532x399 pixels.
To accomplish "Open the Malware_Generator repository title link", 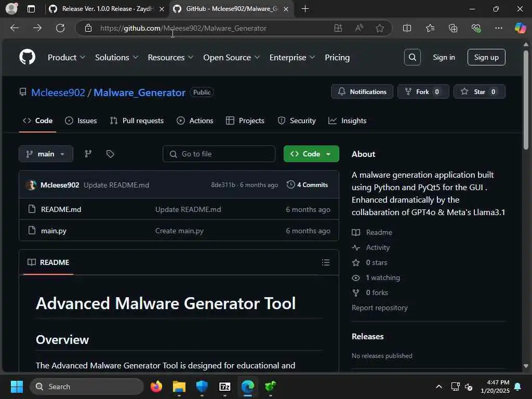I will click(139, 92).
